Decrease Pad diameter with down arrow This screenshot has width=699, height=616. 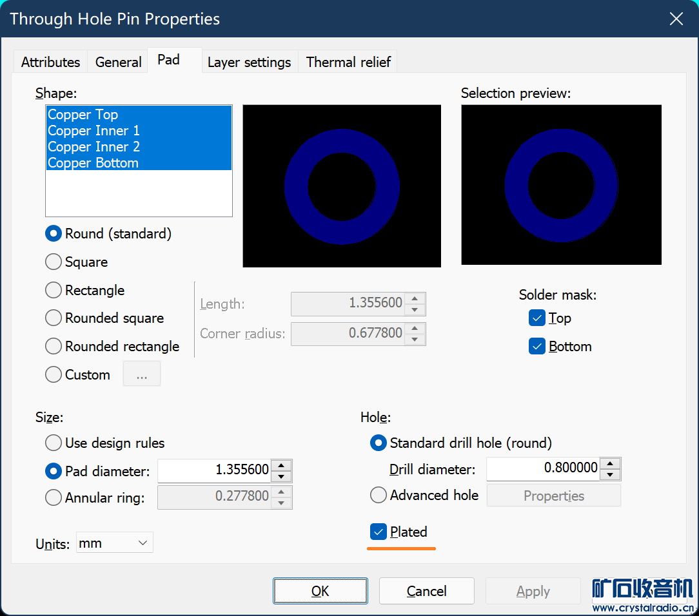(x=281, y=477)
